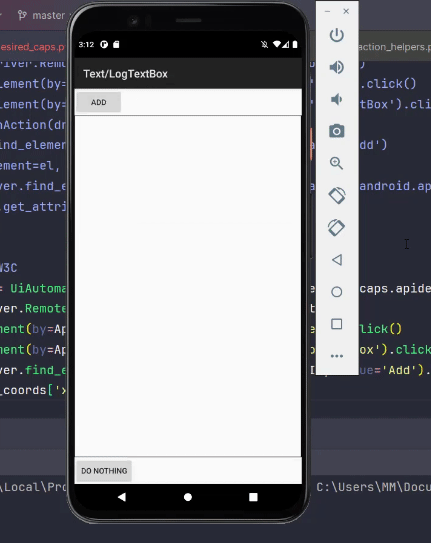This screenshot has height=543, width=431.
Task: Click the emulator sidebar home circle
Action: 336,292
